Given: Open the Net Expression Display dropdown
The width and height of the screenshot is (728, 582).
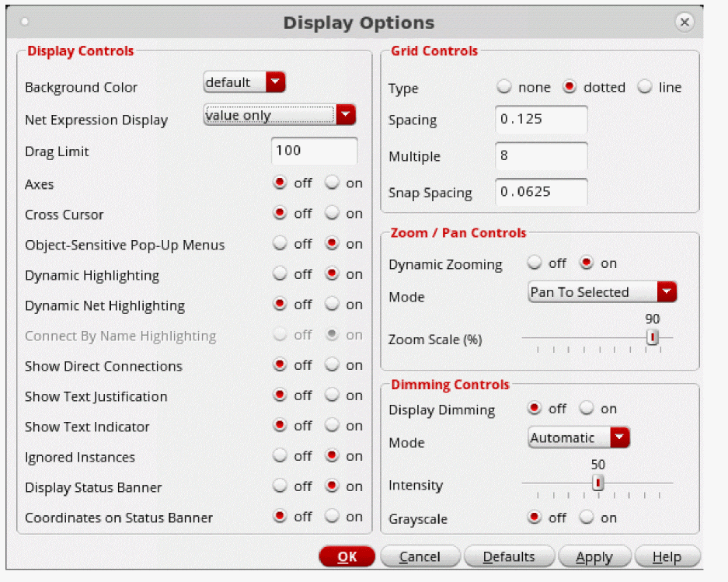Looking at the screenshot, I should tap(280, 115).
